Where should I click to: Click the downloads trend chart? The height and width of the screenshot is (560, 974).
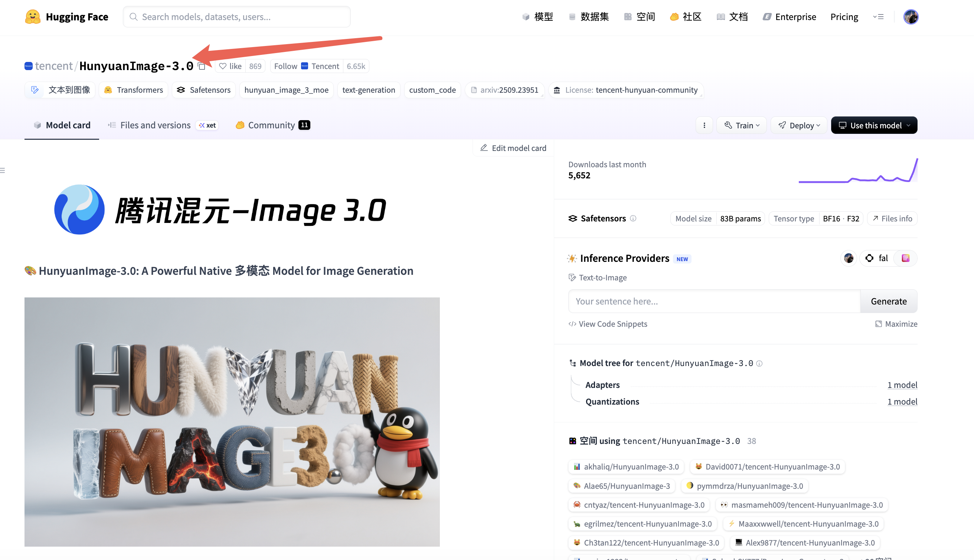pyautogui.click(x=858, y=171)
